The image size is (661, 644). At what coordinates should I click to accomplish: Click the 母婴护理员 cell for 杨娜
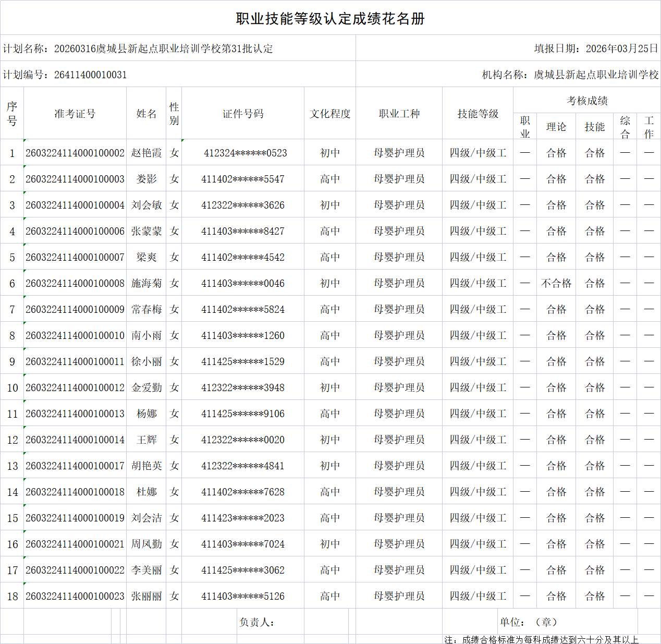[399, 413]
